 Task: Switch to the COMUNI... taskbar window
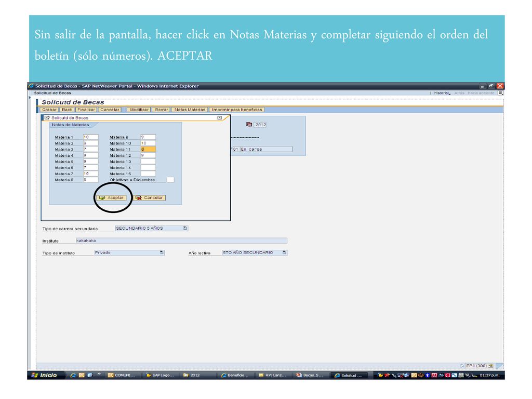(x=122, y=375)
